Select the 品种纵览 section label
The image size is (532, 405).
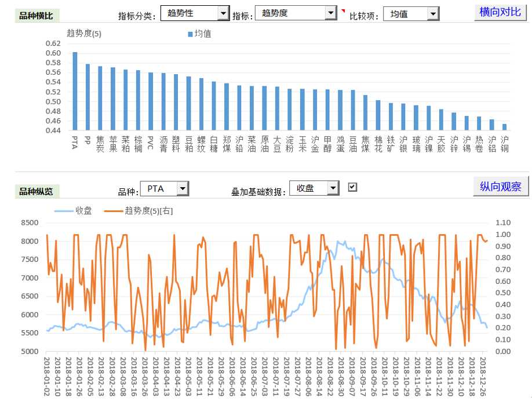(36, 191)
